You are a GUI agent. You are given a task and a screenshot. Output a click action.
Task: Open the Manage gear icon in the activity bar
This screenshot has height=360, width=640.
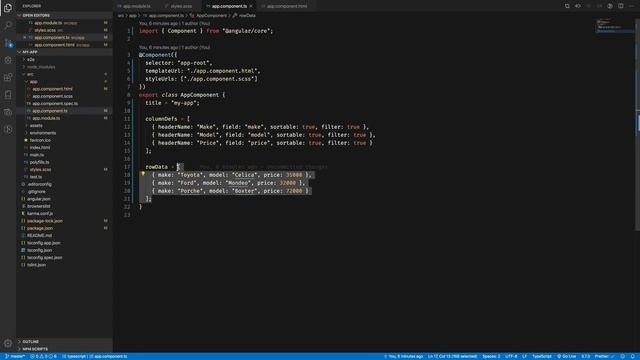click(8, 343)
